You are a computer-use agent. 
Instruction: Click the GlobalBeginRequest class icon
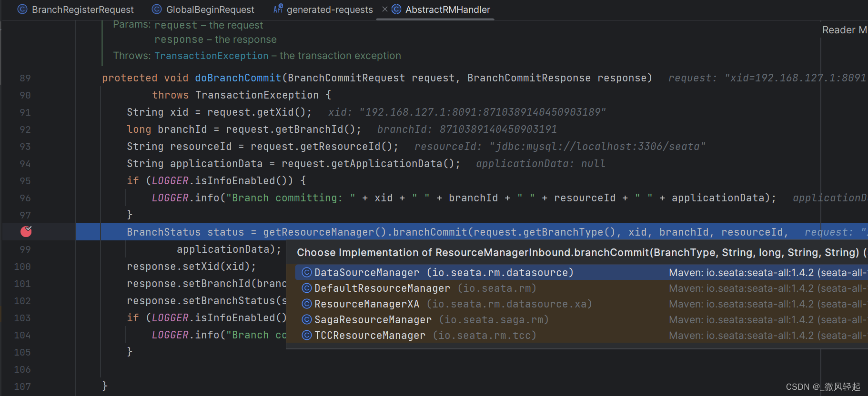pyautogui.click(x=156, y=9)
